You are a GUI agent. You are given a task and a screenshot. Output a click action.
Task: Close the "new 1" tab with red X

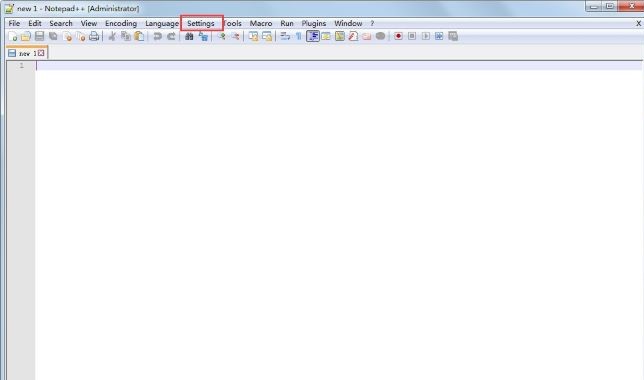41,53
